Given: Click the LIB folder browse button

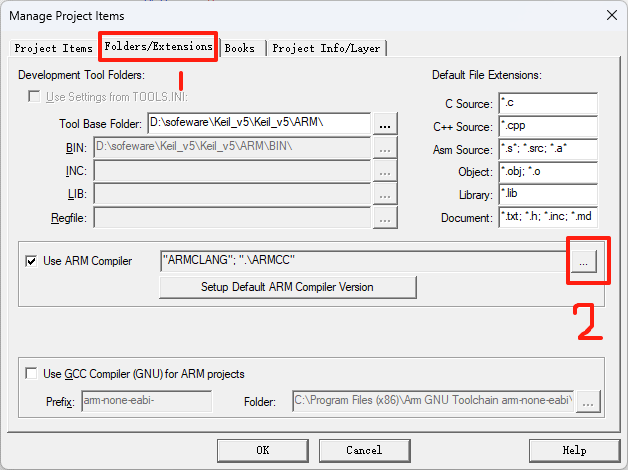Looking at the screenshot, I should click(385, 194).
